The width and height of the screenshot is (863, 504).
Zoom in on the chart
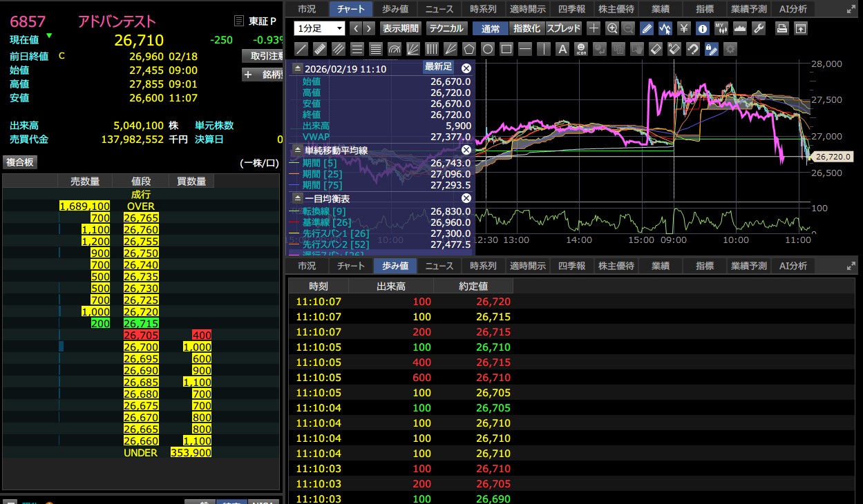point(612,28)
